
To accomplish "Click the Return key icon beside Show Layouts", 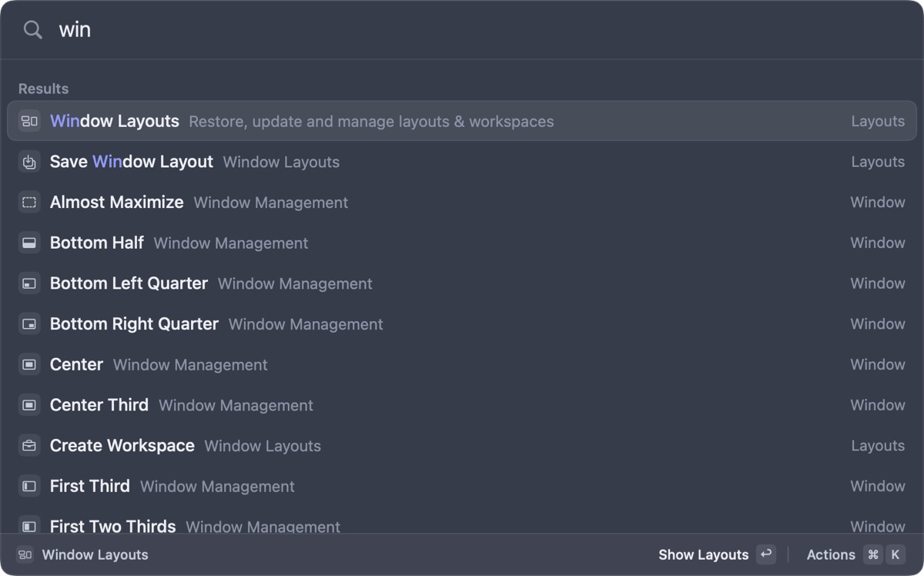I will [765, 554].
